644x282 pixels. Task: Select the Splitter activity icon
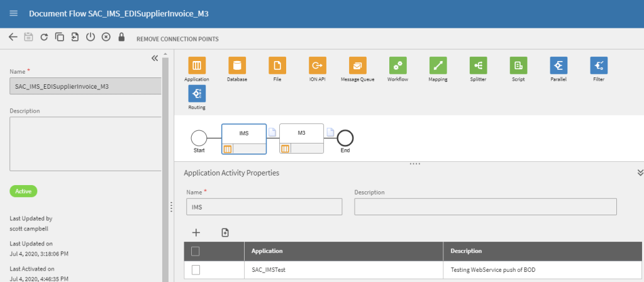478,65
